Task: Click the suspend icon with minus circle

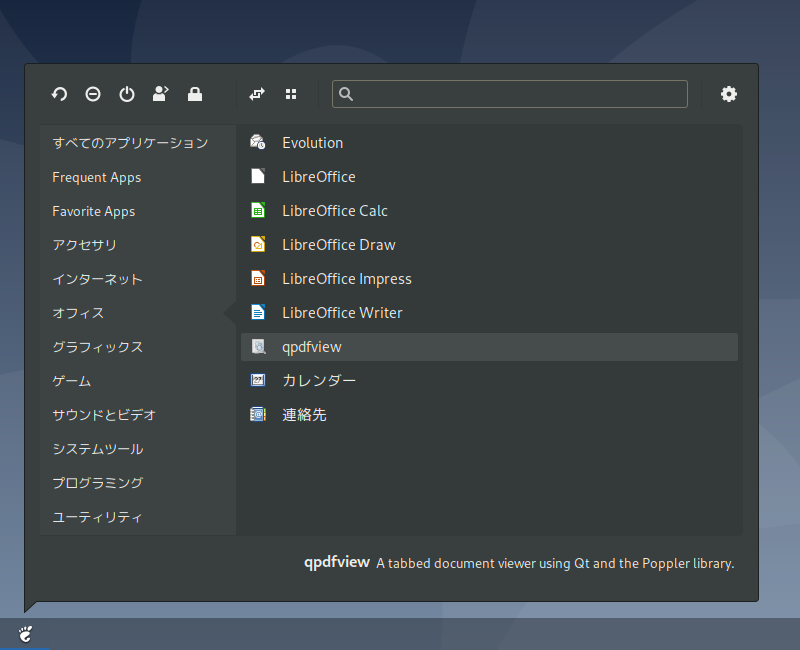Action: [93, 94]
